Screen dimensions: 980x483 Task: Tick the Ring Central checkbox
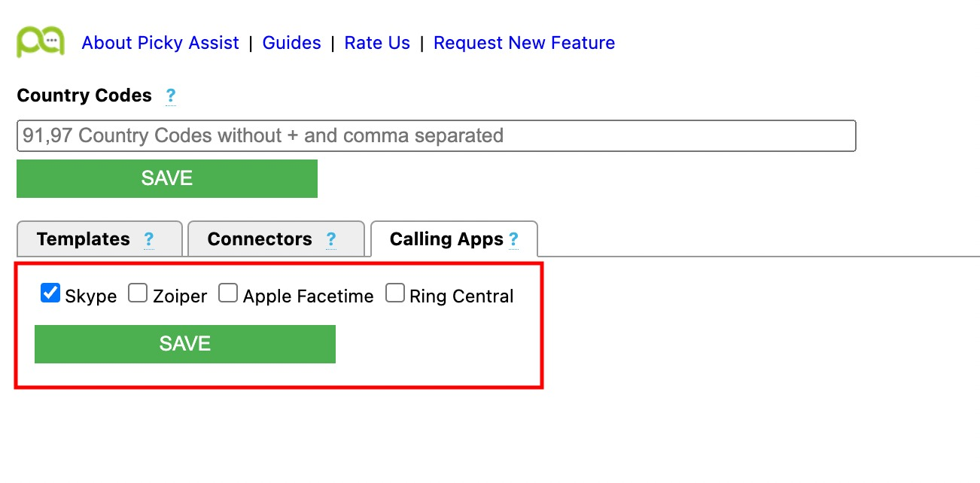(395, 293)
